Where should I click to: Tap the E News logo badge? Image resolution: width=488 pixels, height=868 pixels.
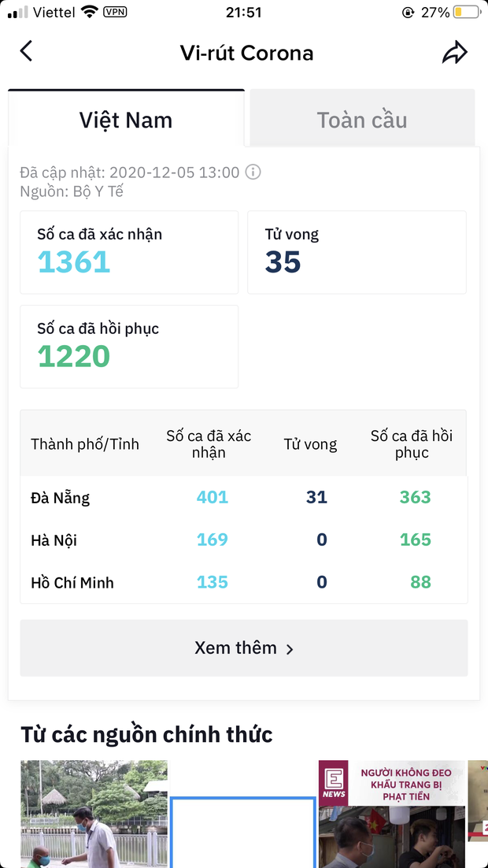click(334, 782)
